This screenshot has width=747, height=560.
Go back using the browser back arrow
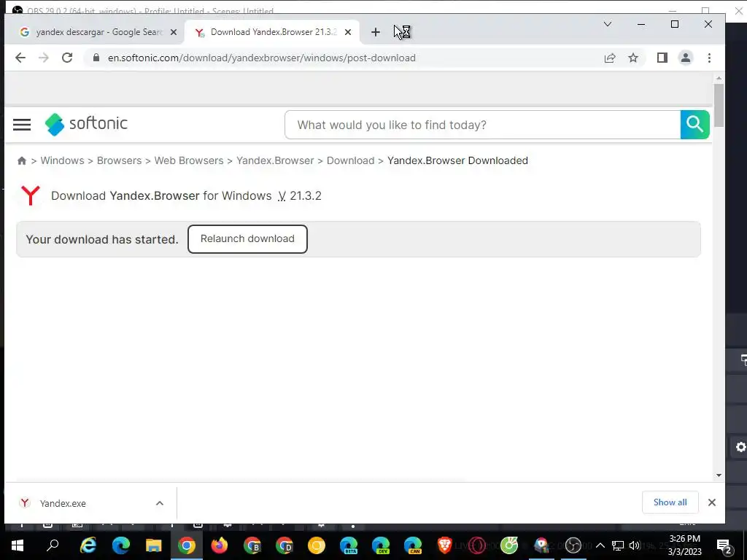pyautogui.click(x=20, y=58)
